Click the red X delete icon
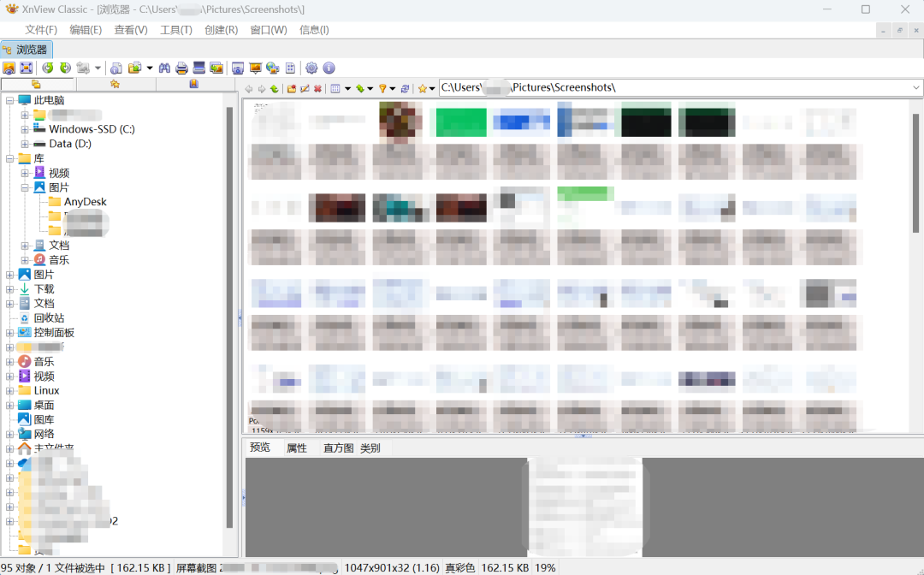This screenshot has width=924, height=575. pyautogui.click(x=317, y=88)
